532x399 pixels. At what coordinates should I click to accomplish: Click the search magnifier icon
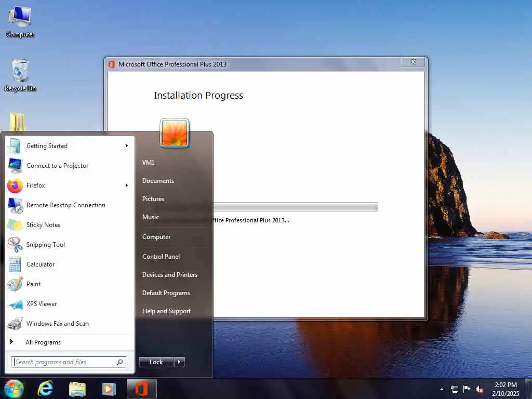(120, 362)
